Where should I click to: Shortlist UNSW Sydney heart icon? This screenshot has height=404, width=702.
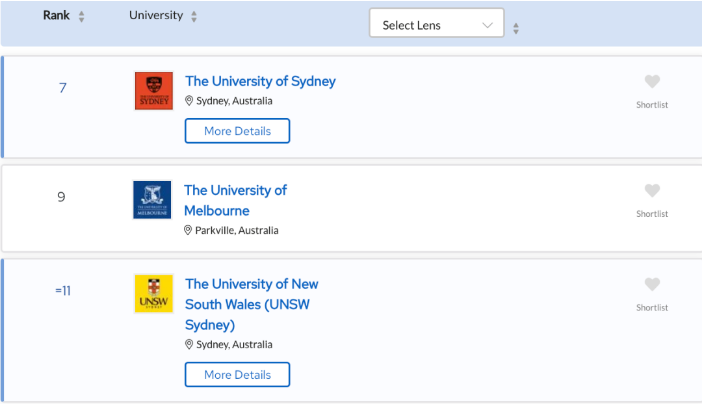(x=652, y=284)
